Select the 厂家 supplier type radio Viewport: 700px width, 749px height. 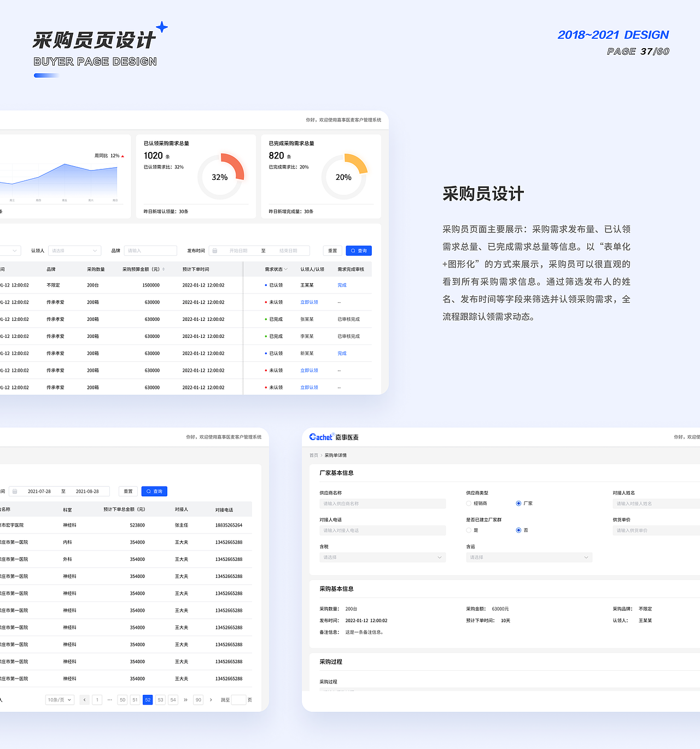point(518,504)
